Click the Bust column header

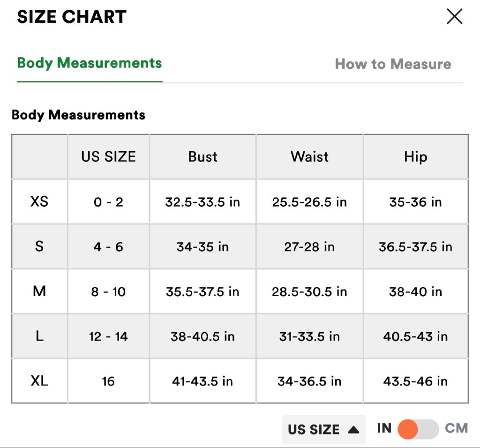click(202, 157)
